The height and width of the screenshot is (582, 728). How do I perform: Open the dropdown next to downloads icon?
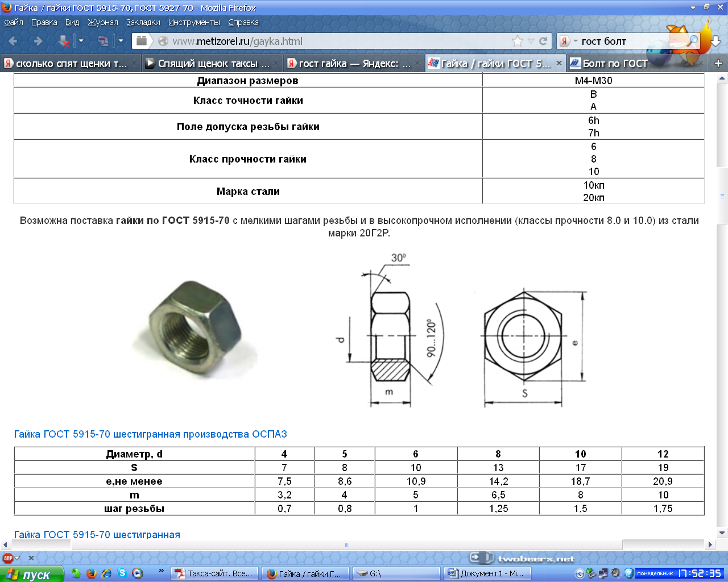click(x=81, y=41)
